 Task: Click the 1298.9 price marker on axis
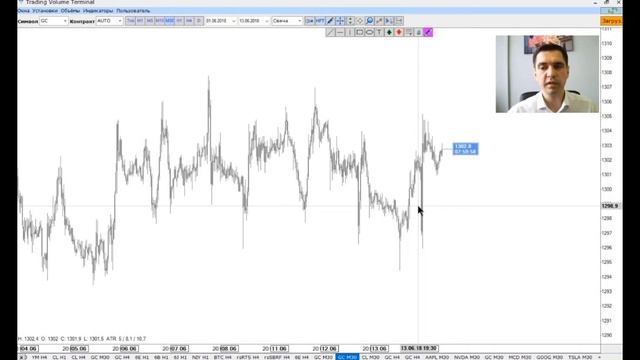coord(610,206)
